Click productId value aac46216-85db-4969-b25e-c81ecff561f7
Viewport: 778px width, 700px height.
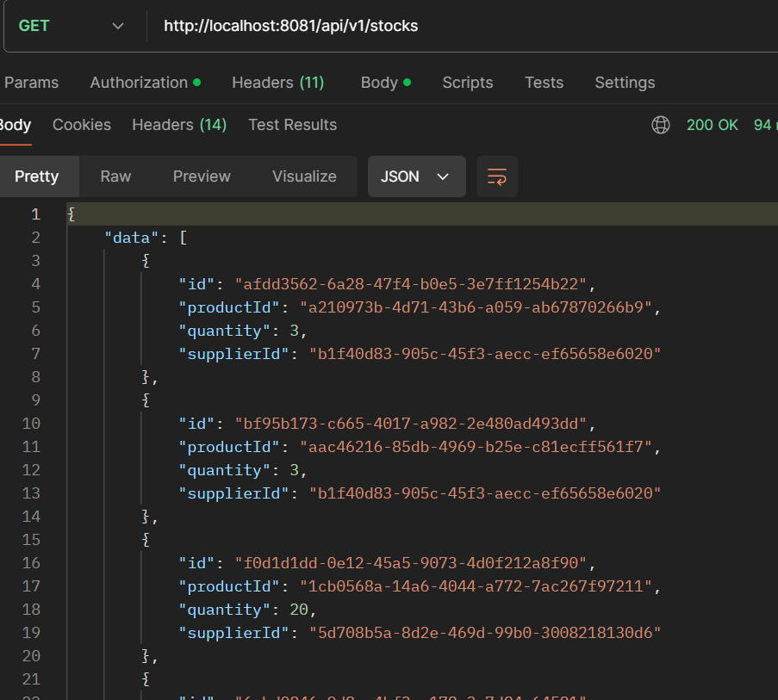476,447
